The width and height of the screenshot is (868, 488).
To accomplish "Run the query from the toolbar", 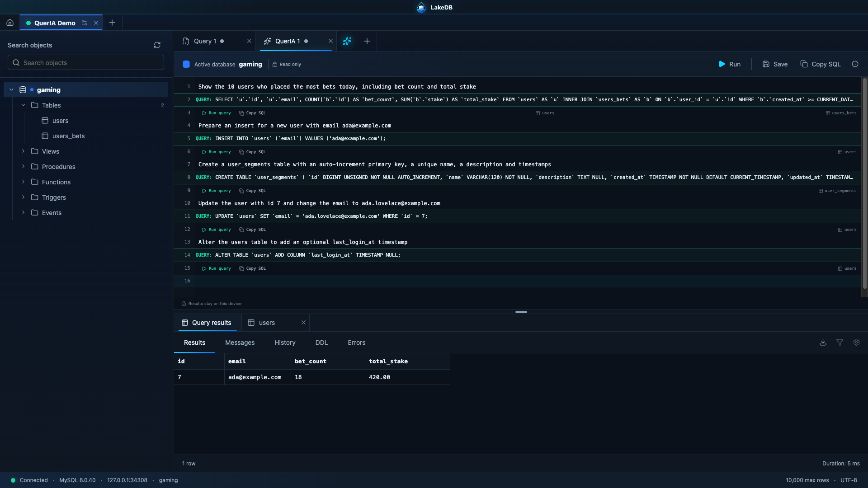I will coord(730,64).
